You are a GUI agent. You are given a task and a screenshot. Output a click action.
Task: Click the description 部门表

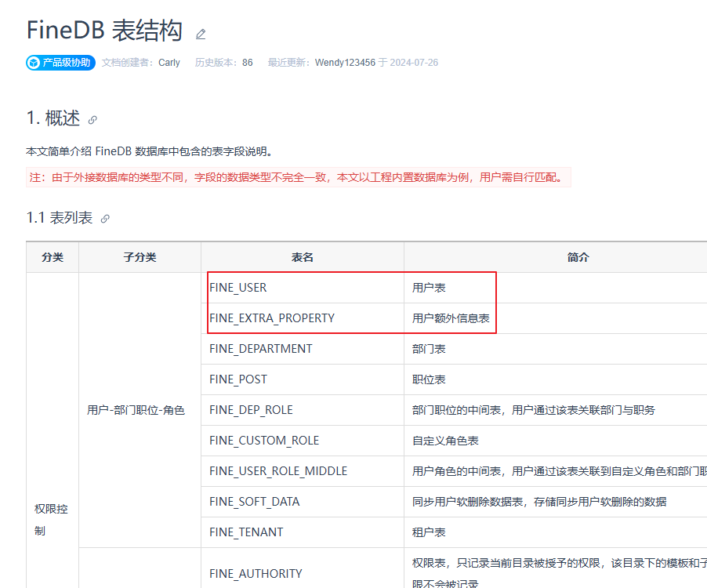pos(429,349)
